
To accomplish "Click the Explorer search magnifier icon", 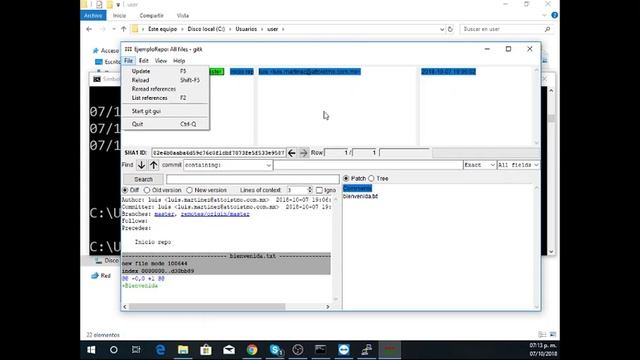I will click(547, 29).
